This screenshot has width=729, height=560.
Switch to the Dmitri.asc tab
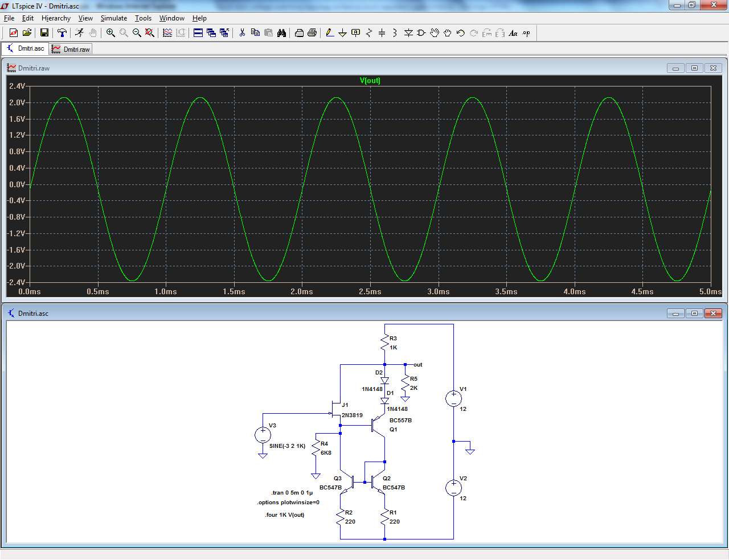[25, 48]
